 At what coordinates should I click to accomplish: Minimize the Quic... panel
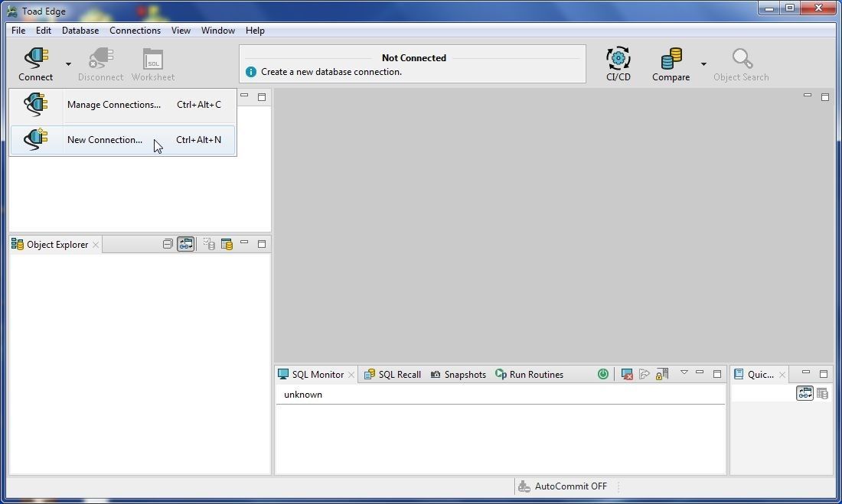(805, 372)
